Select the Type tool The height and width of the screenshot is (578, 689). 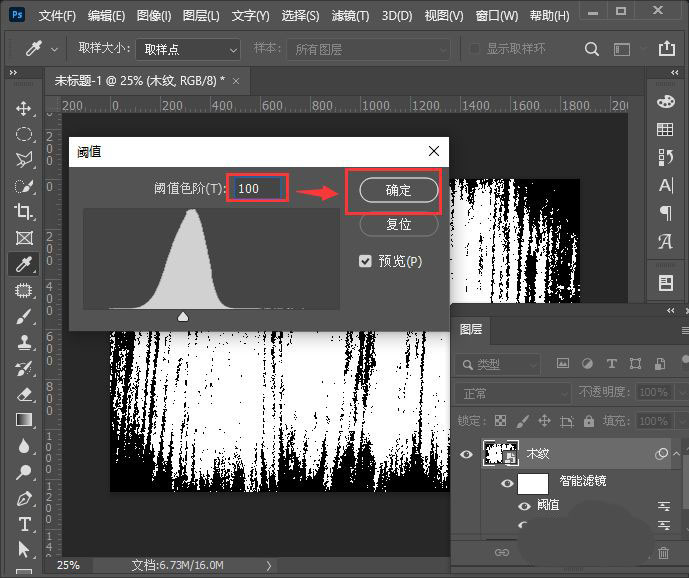pyautogui.click(x=24, y=524)
